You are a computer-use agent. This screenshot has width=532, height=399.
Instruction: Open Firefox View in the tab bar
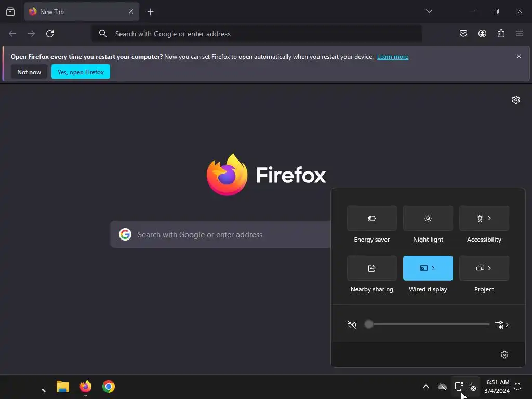(x=10, y=11)
